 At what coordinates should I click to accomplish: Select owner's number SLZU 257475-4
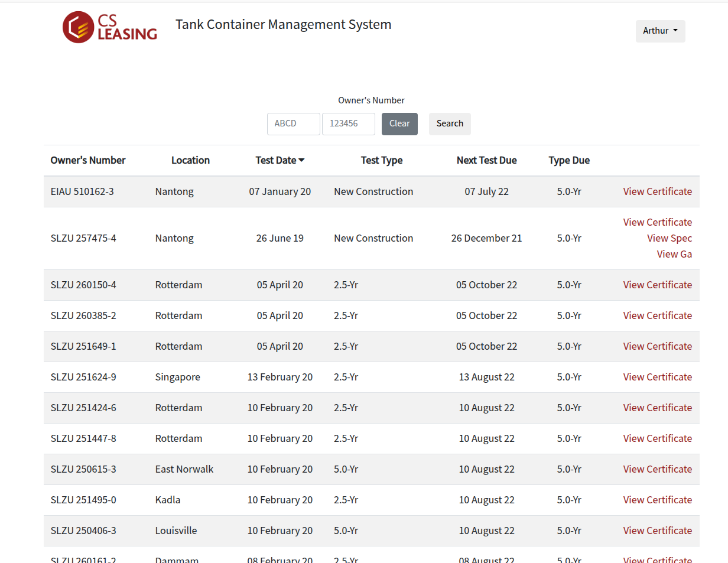click(83, 238)
